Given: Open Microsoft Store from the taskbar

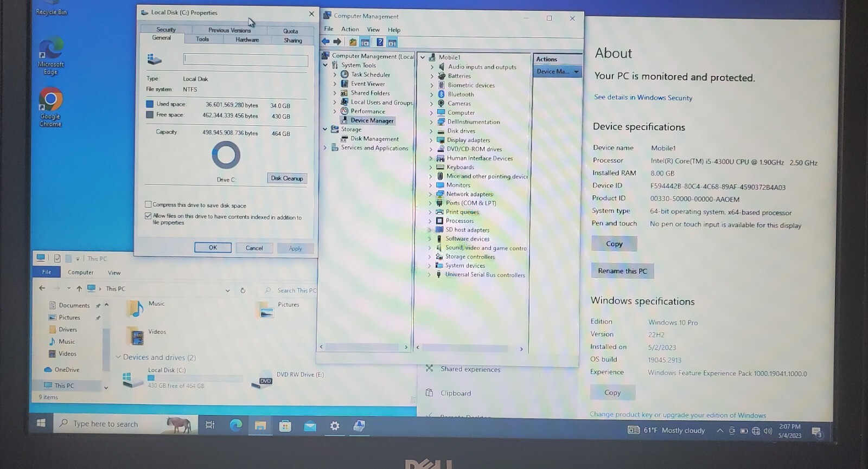Looking at the screenshot, I should (x=285, y=426).
